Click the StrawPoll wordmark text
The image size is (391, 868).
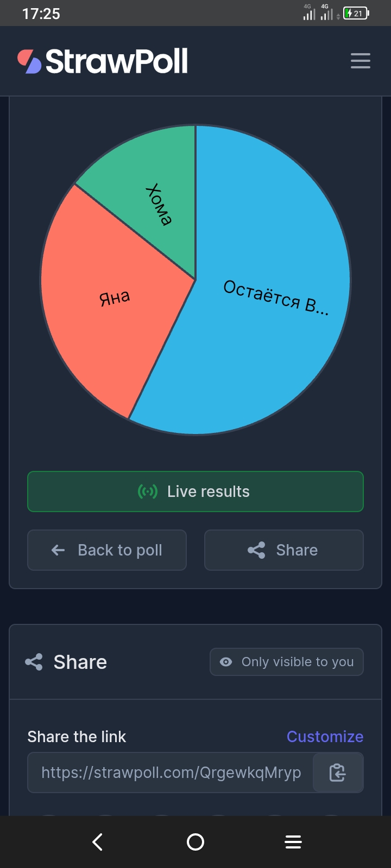tap(117, 61)
